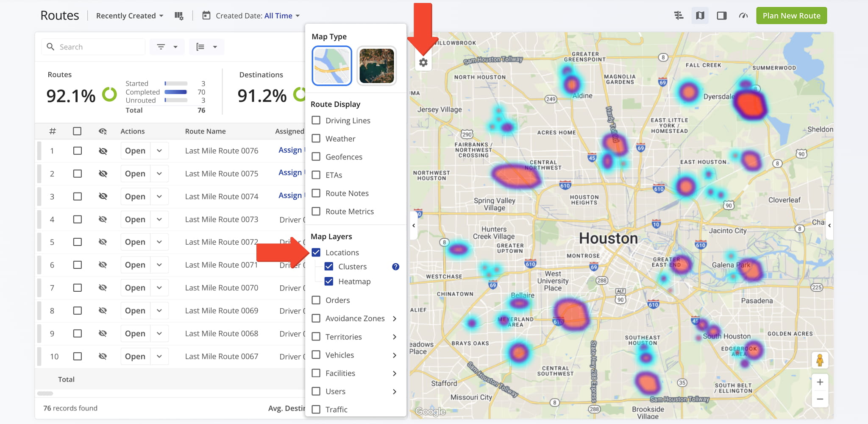Click the Street View pegman icon
Image resolution: width=868 pixels, height=424 pixels.
tap(820, 360)
